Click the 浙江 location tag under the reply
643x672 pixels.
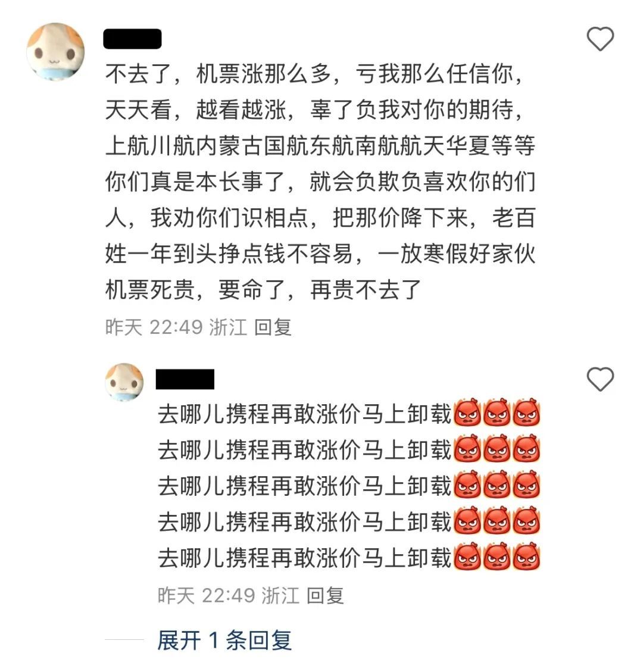point(280,595)
